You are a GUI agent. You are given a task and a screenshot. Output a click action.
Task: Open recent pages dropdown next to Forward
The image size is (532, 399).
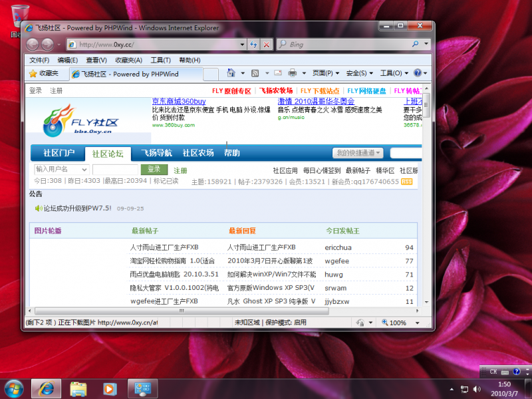59,45
